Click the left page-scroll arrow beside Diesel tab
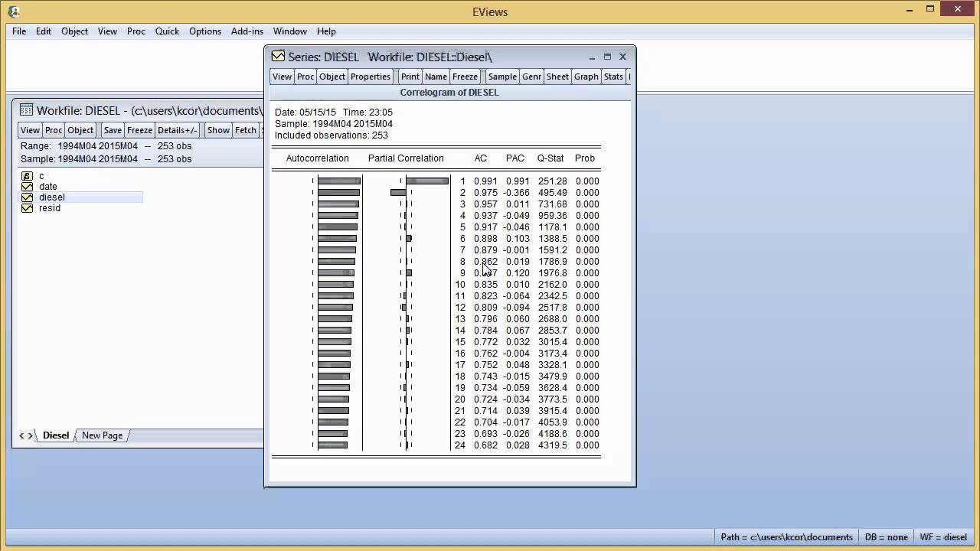Viewport: 980px width, 551px height. (x=22, y=435)
